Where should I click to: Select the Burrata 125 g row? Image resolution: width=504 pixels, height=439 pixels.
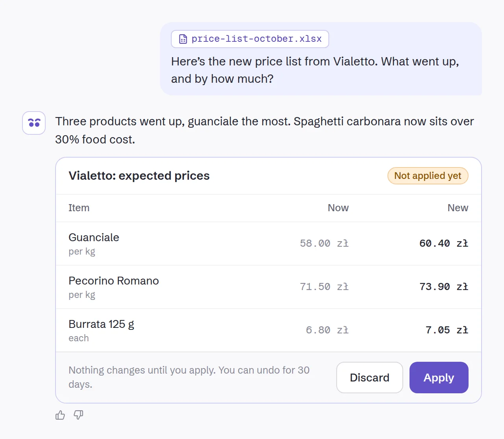pos(269,330)
